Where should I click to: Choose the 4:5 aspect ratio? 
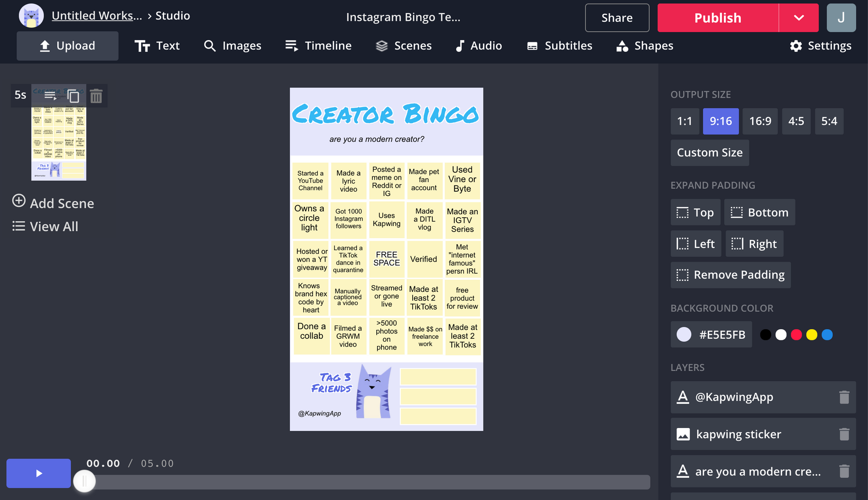pyautogui.click(x=796, y=121)
